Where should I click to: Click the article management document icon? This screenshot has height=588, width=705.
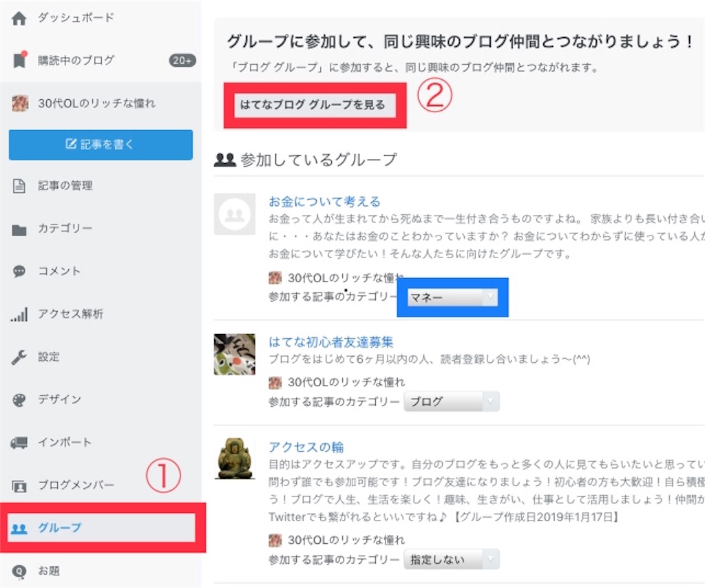click(19, 186)
